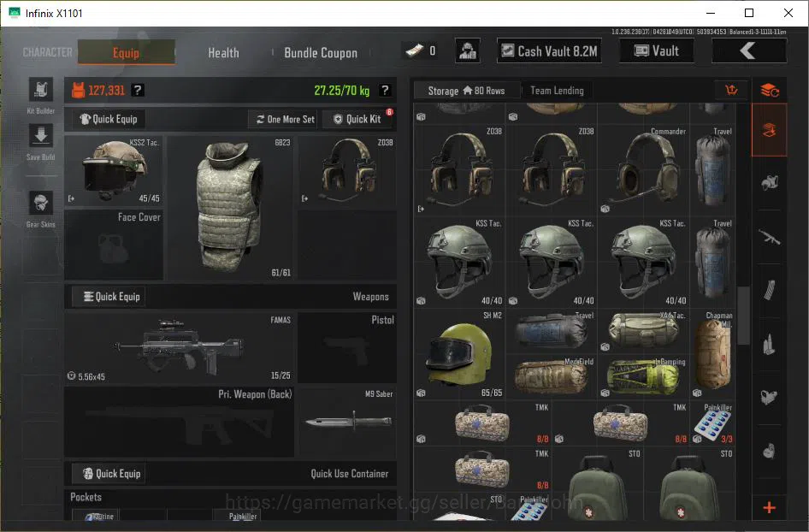Open the Quick Kit button

[x=357, y=120]
